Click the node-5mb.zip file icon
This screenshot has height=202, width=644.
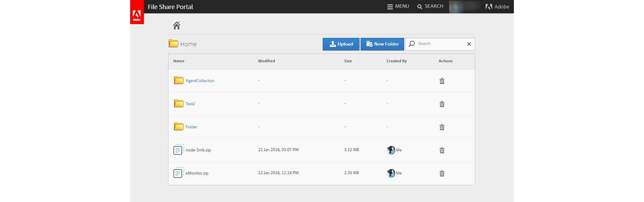click(x=178, y=150)
